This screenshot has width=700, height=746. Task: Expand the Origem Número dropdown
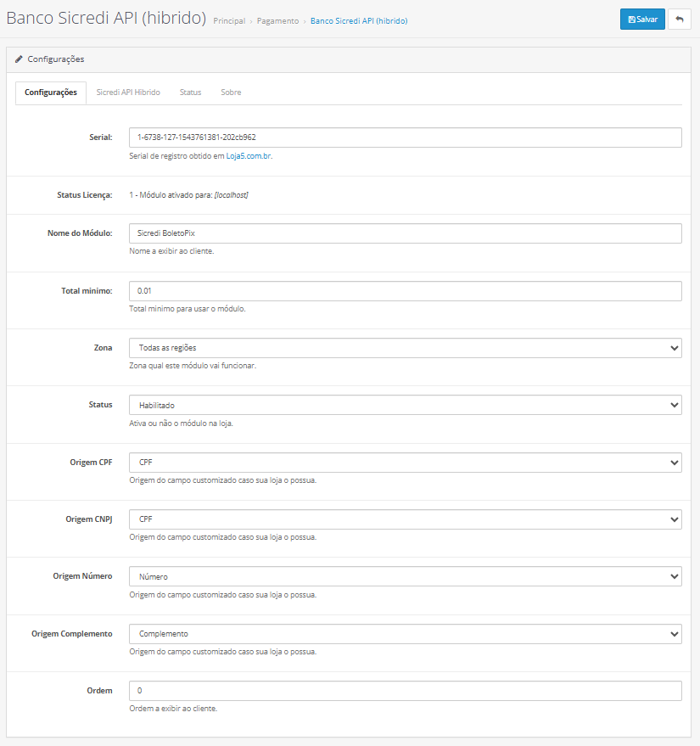pyautogui.click(x=405, y=577)
